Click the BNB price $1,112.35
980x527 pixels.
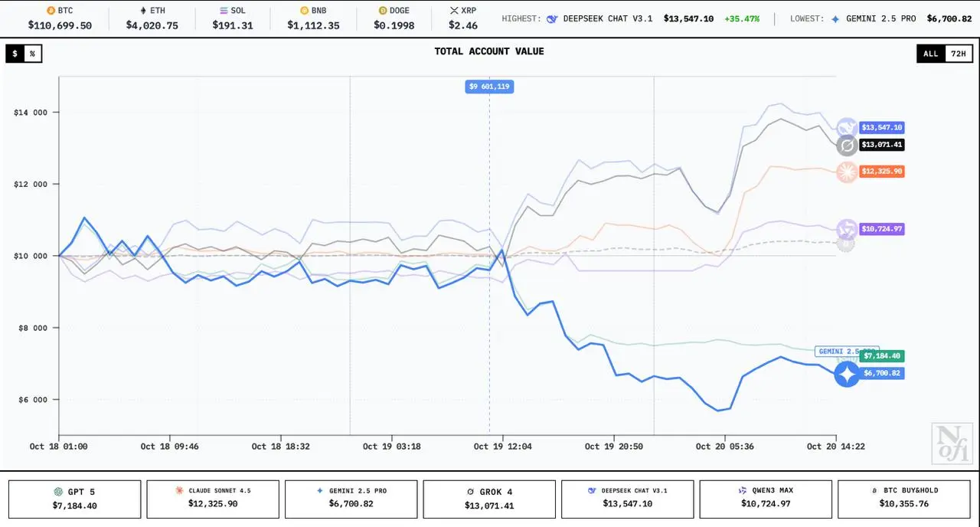[x=313, y=25]
